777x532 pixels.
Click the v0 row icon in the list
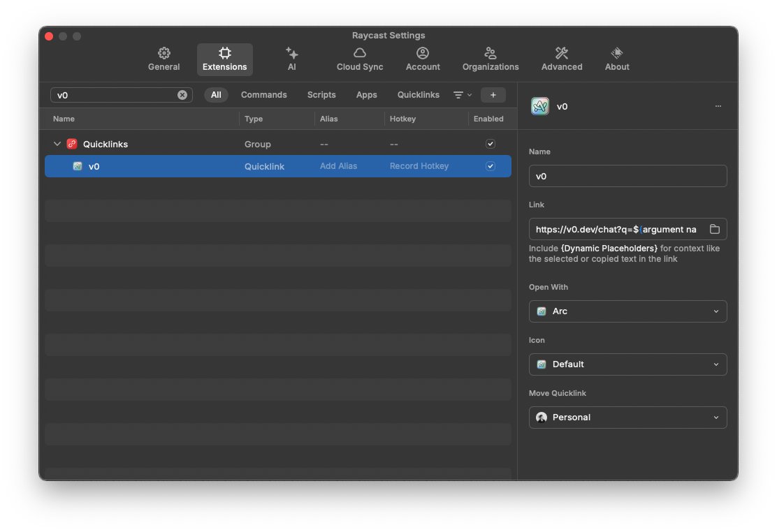click(78, 166)
